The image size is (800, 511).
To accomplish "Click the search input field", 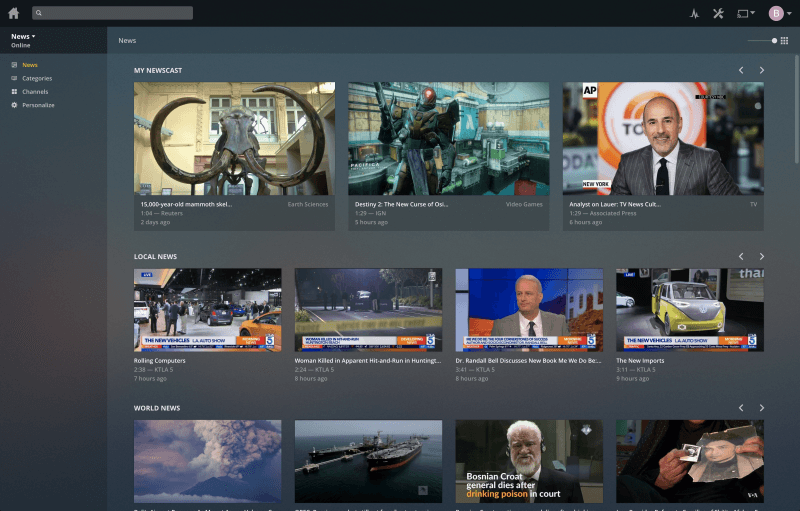I will point(112,13).
